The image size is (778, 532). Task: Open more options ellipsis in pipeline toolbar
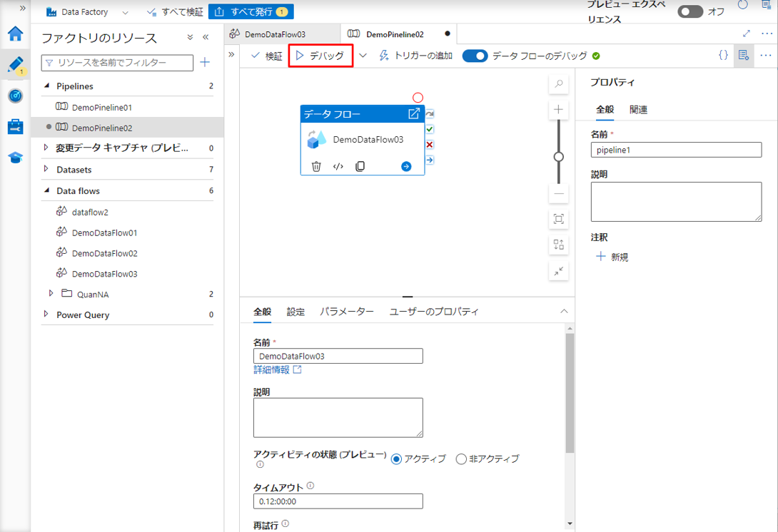tap(766, 55)
